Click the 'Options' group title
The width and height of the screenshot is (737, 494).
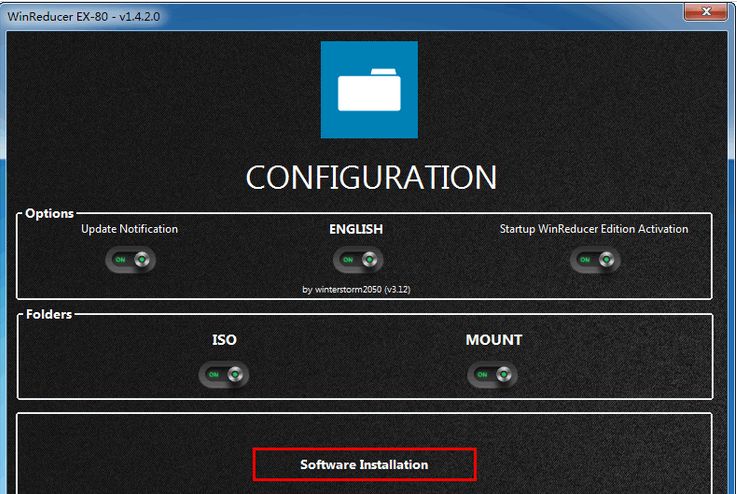pos(49,213)
